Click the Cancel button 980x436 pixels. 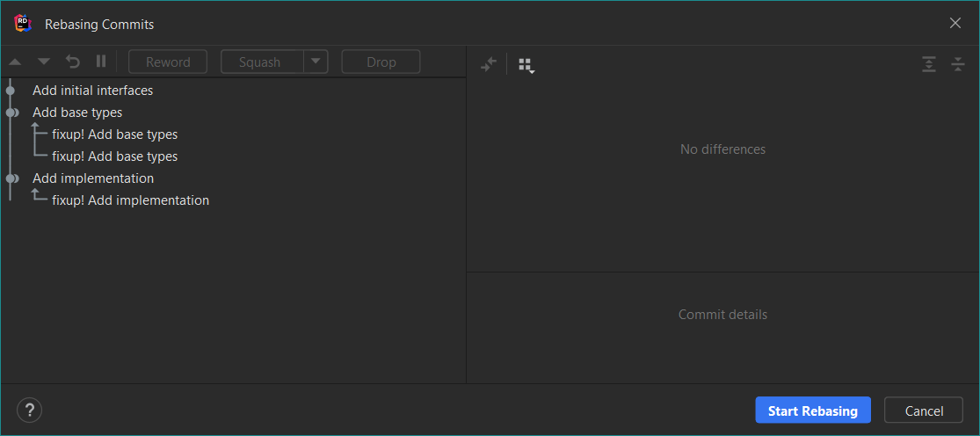[x=924, y=411]
